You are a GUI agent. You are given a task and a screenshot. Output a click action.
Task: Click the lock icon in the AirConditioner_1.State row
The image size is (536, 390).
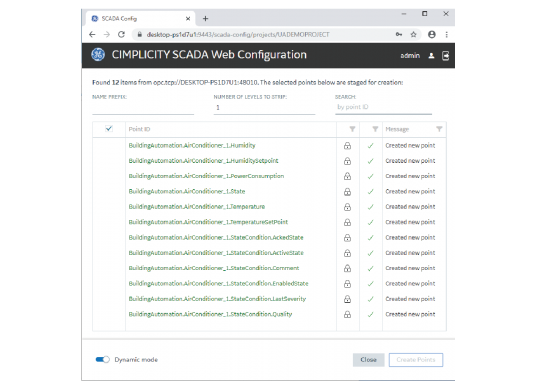[347, 192]
